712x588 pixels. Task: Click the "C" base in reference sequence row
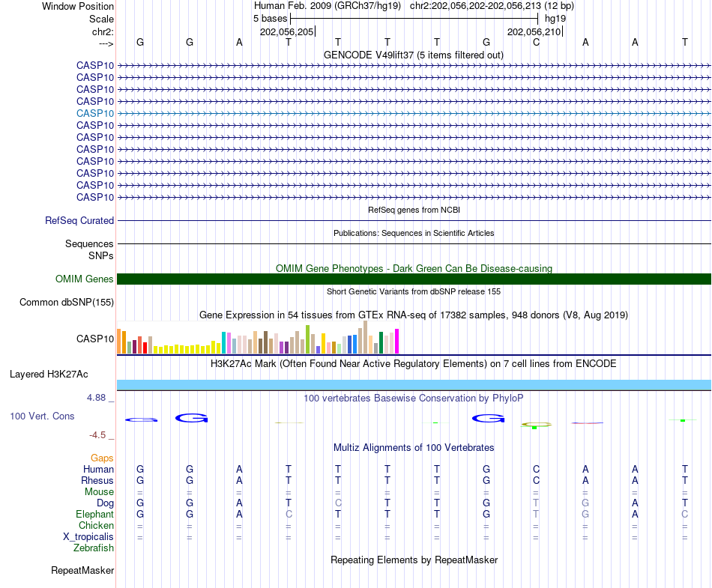[537, 42]
